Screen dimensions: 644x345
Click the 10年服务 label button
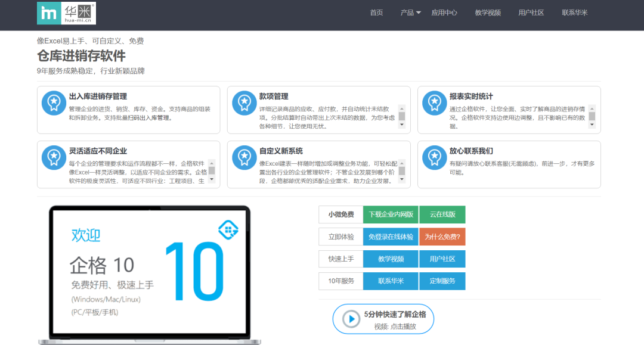(341, 281)
